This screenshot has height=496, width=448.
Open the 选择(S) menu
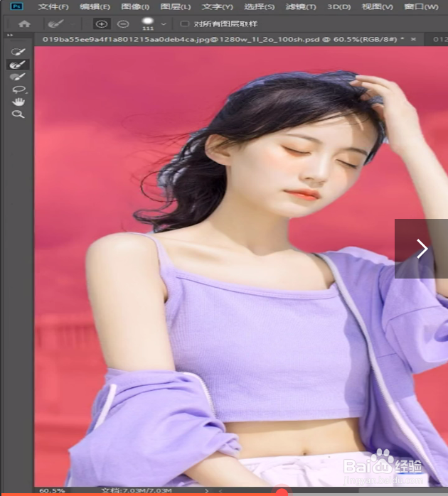point(259,6)
